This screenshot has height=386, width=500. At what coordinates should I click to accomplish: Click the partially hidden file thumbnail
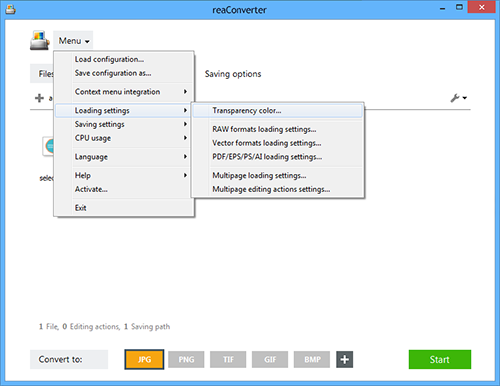coord(48,146)
